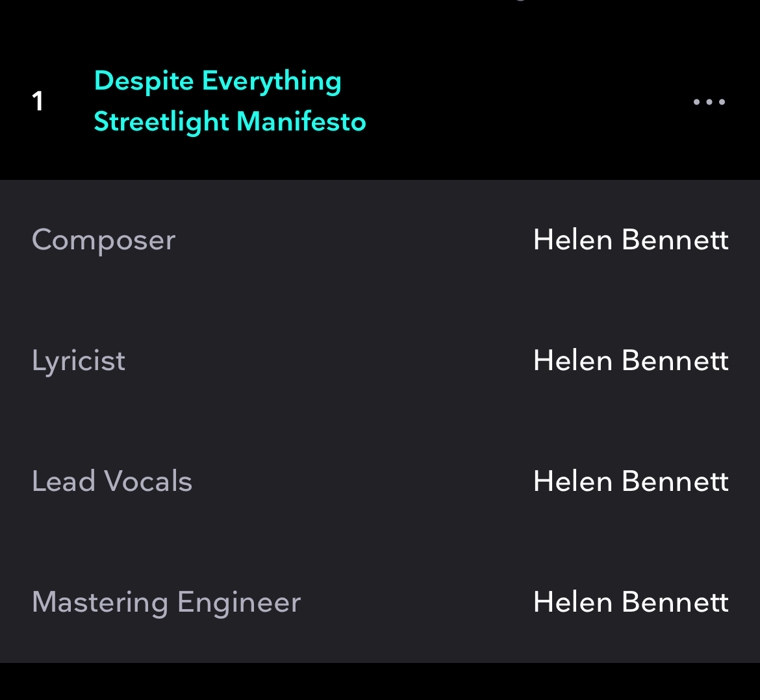The height and width of the screenshot is (700, 760).
Task: Tap the Composer credit label
Action: (x=104, y=240)
